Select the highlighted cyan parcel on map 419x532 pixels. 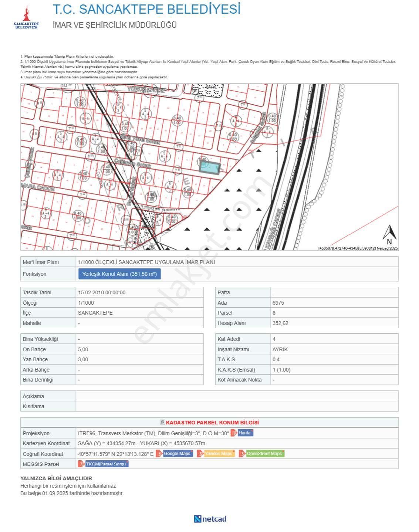pos(210,167)
